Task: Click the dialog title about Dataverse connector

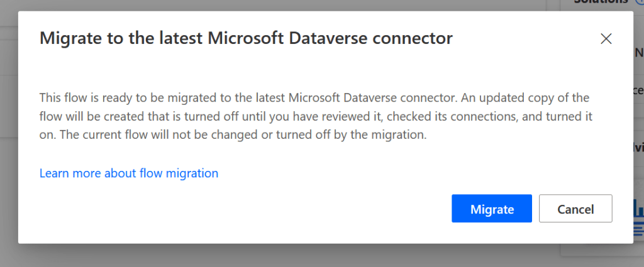Action: (246, 38)
